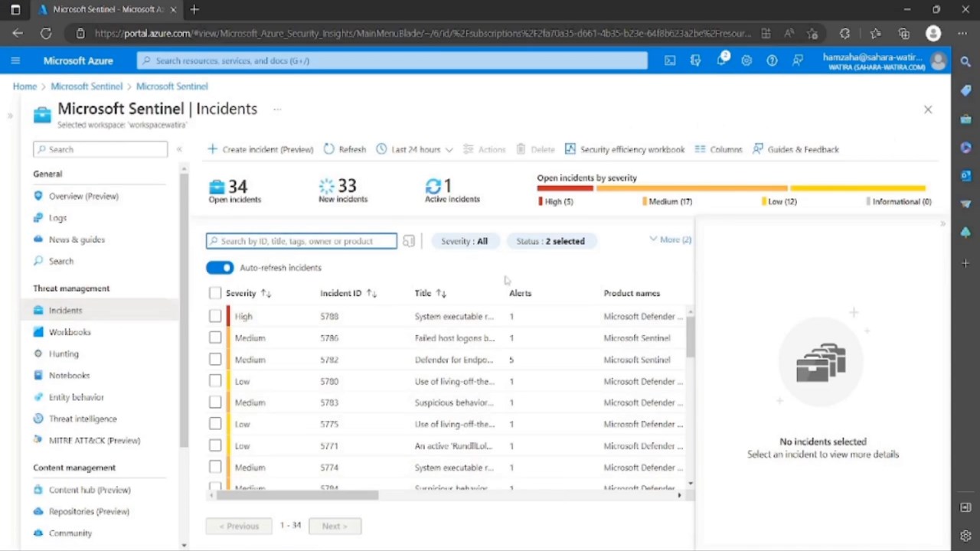Viewport: 980px width, 551px height.
Task: Open Threat intelligence in the sidebar
Action: (x=83, y=419)
